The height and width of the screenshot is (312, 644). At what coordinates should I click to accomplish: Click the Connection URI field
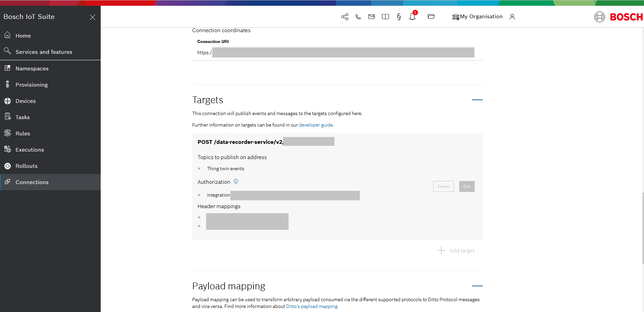click(x=336, y=52)
